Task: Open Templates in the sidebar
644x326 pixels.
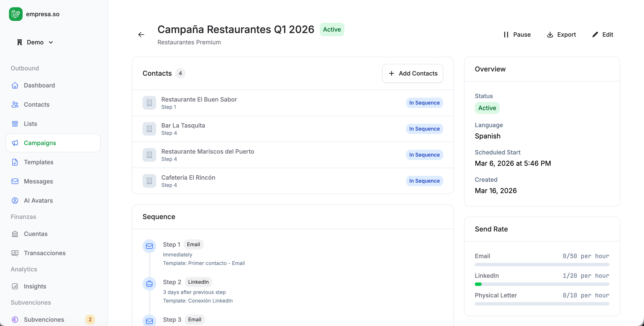Action: (38, 162)
